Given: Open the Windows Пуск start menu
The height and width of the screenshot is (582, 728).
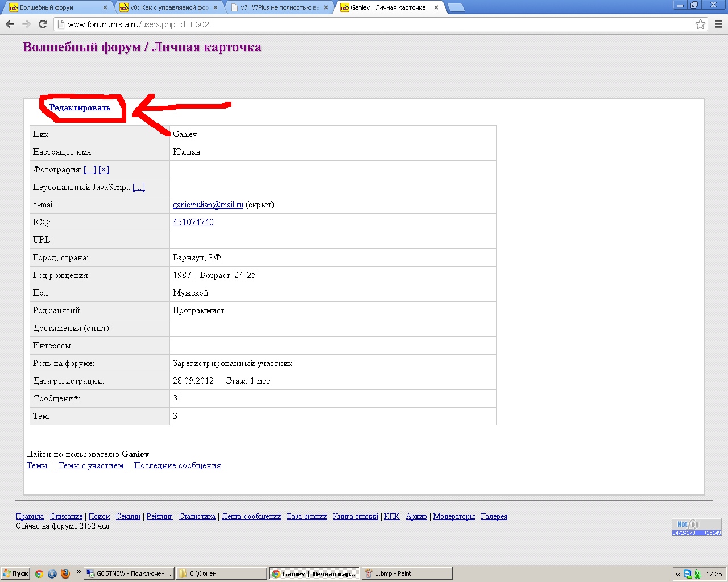Looking at the screenshot, I should pos(15,573).
